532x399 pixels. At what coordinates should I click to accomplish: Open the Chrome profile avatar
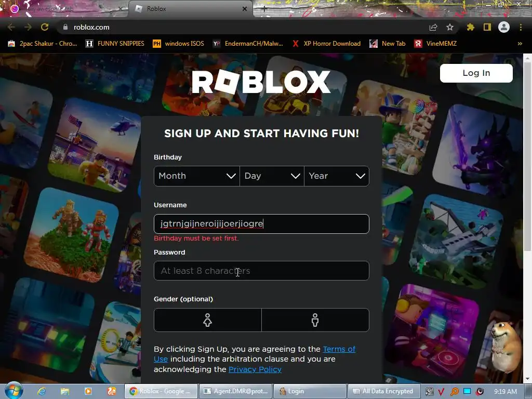click(504, 27)
